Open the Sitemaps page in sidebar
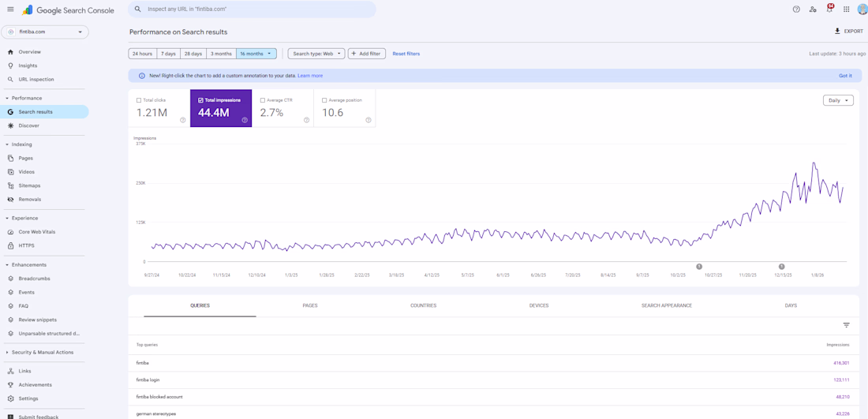 tap(29, 185)
